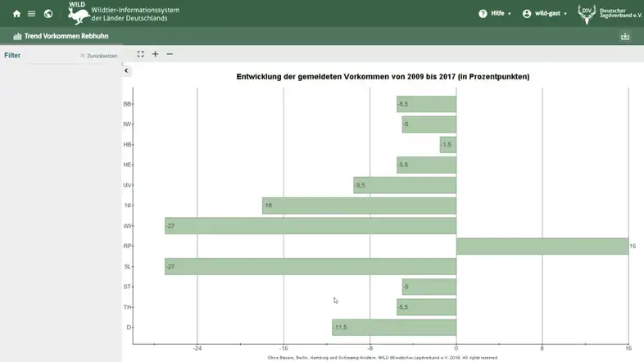Click the HB bar showing -1,5
This screenshot has width=644, height=362.
[447, 145]
